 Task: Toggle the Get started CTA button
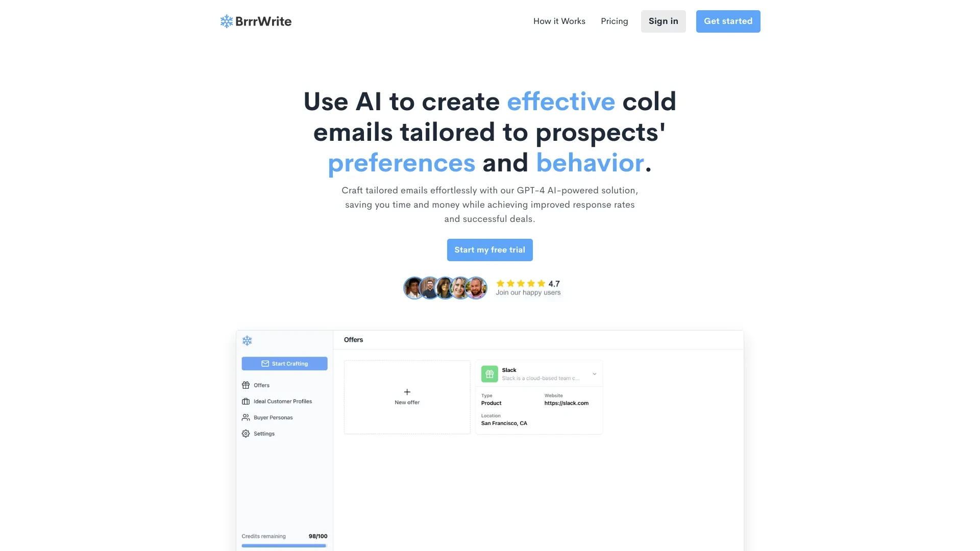[x=728, y=21]
